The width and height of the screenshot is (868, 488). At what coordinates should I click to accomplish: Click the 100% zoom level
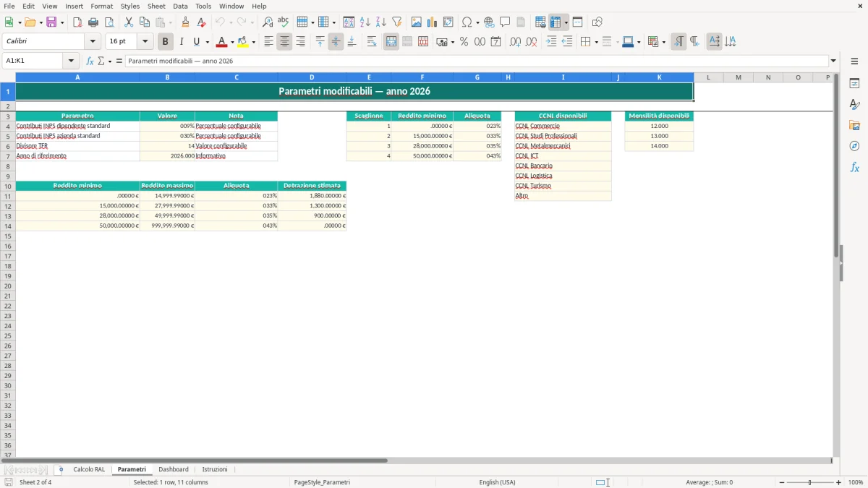(x=856, y=482)
